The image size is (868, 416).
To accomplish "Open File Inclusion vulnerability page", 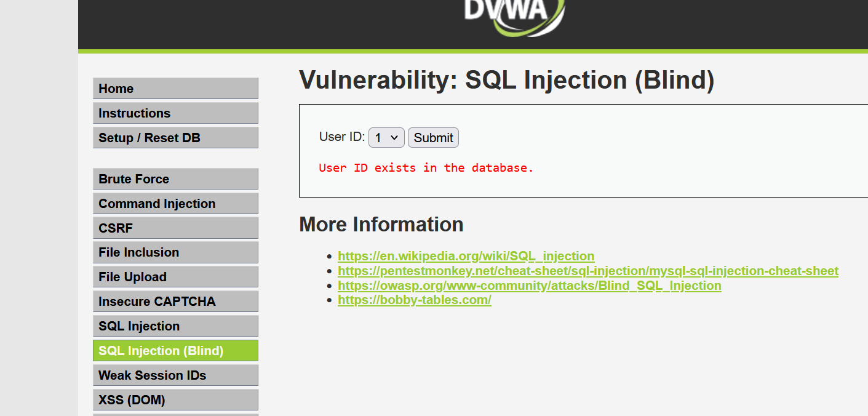I will 175,252.
